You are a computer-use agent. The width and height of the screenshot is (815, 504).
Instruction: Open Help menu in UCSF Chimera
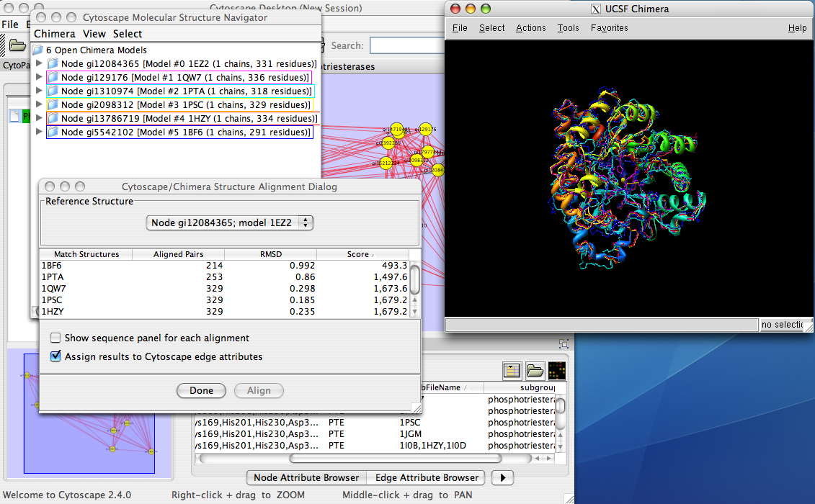[x=797, y=28]
